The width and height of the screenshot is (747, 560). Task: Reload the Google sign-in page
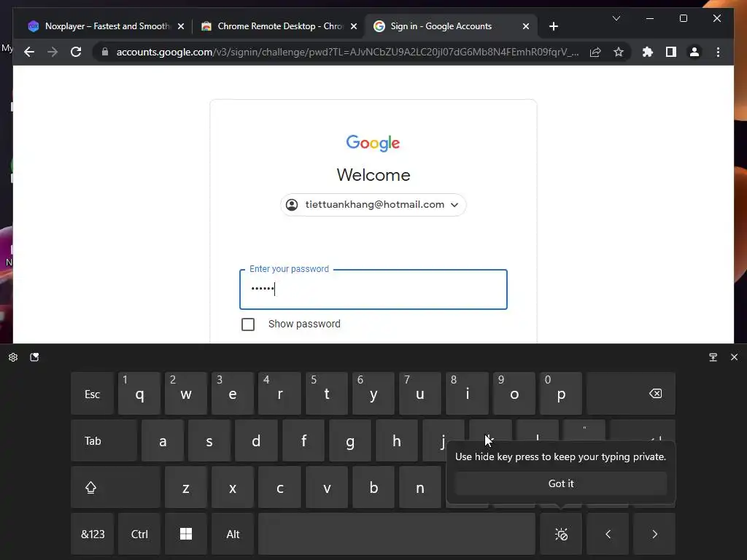[x=76, y=52]
